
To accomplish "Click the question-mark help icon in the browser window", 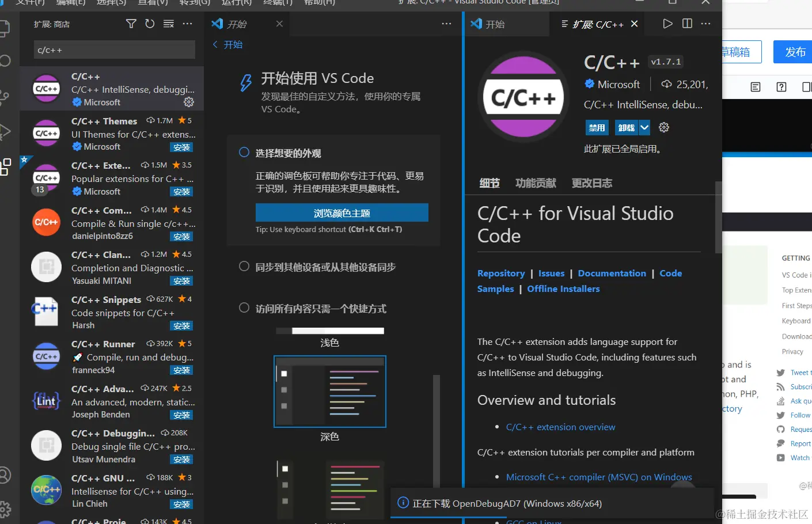I will click(x=781, y=87).
